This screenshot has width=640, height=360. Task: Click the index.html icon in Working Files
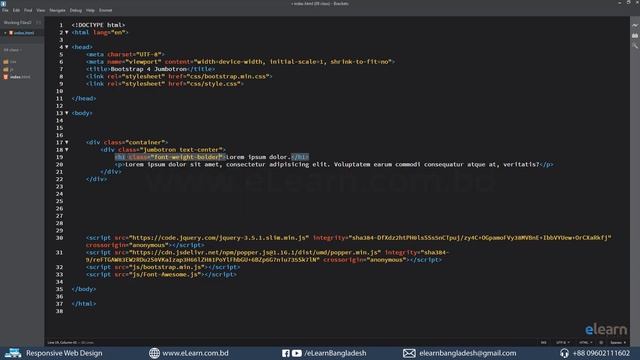(x=11, y=33)
